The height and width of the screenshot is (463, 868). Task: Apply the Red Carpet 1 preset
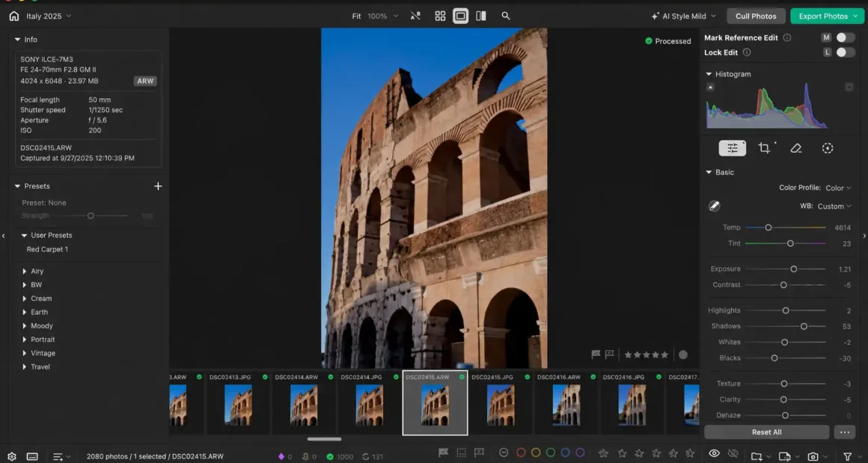[x=47, y=250]
